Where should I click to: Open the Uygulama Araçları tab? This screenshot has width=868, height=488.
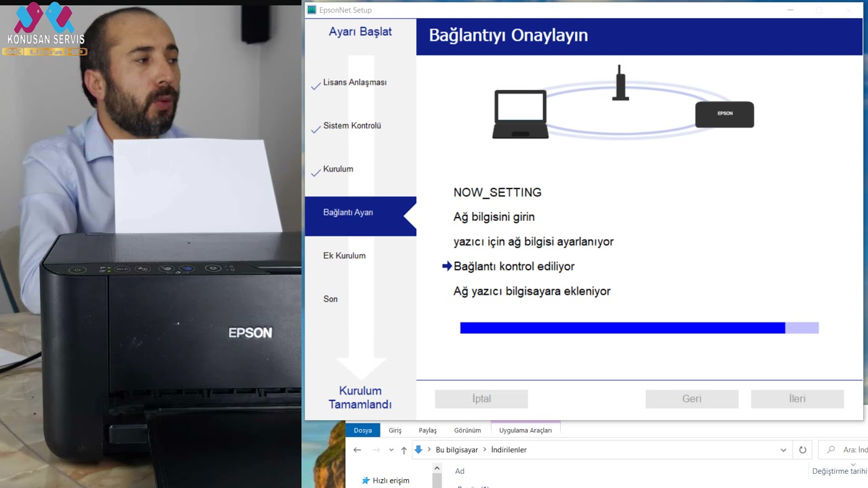pyautogui.click(x=526, y=430)
